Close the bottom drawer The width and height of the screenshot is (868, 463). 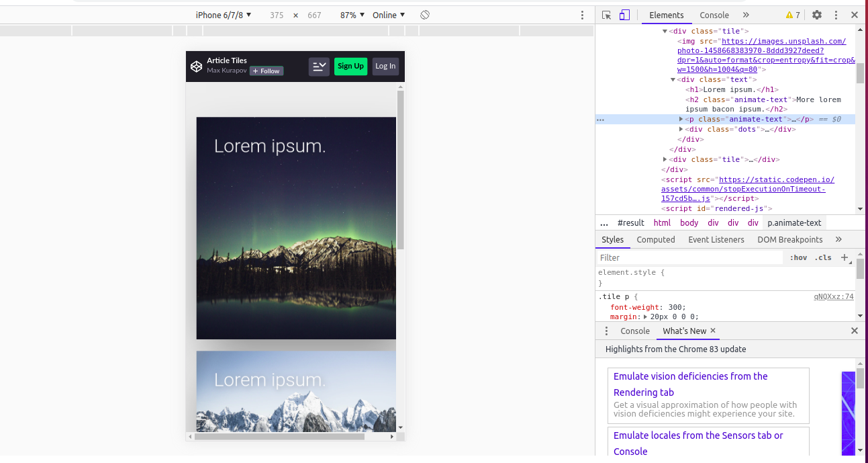pos(855,331)
